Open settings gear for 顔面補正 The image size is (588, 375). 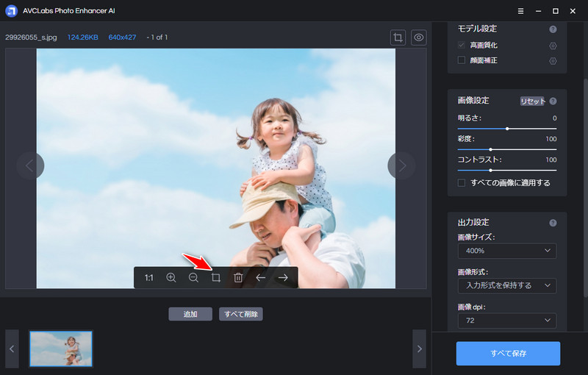(x=553, y=61)
